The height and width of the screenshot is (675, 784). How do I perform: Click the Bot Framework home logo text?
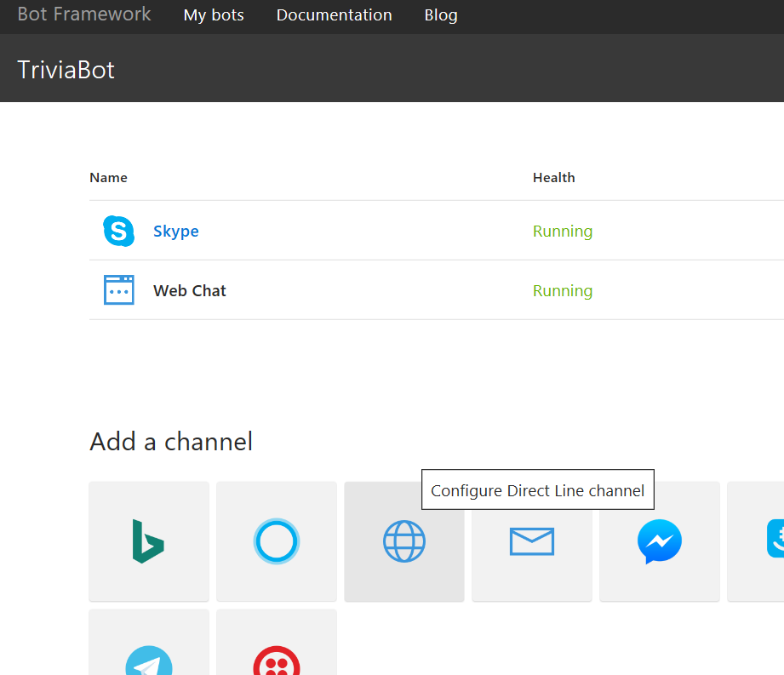click(84, 14)
